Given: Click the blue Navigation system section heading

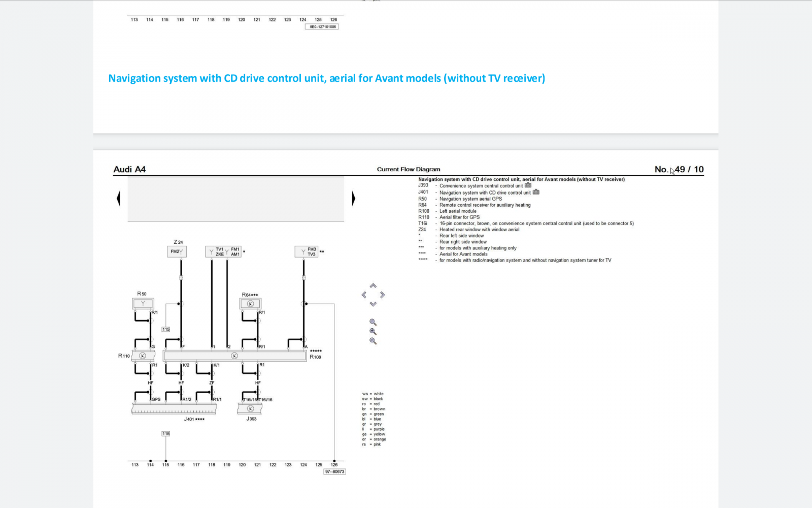Looking at the screenshot, I should [327, 78].
